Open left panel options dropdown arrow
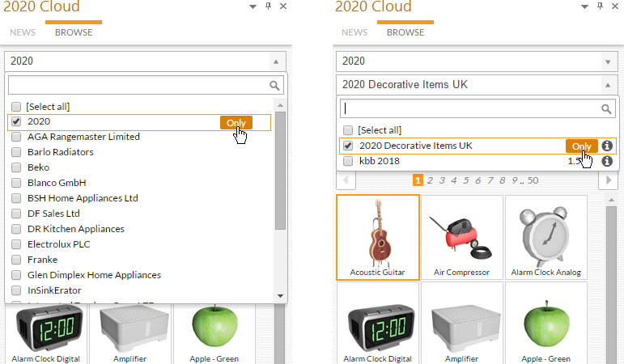This screenshot has height=364, width=624. coord(253,6)
